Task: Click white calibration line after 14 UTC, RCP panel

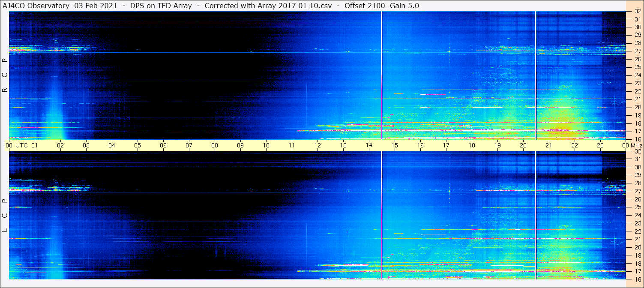Action: (381, 75)
